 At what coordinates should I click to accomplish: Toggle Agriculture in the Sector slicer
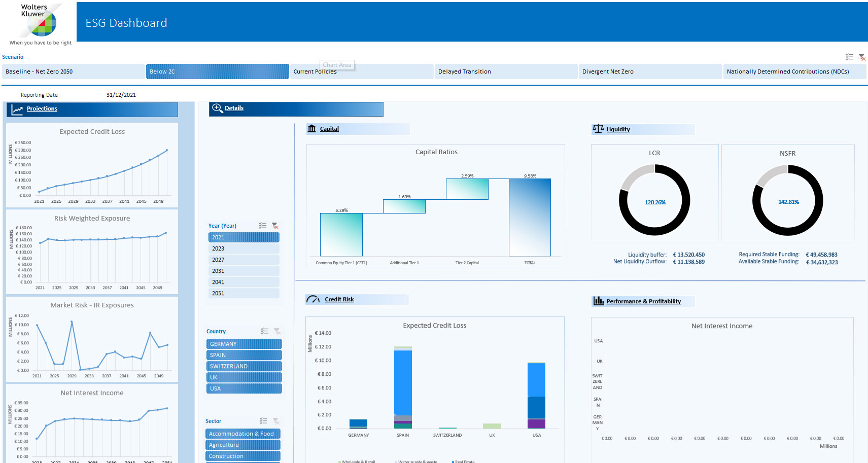244,445
